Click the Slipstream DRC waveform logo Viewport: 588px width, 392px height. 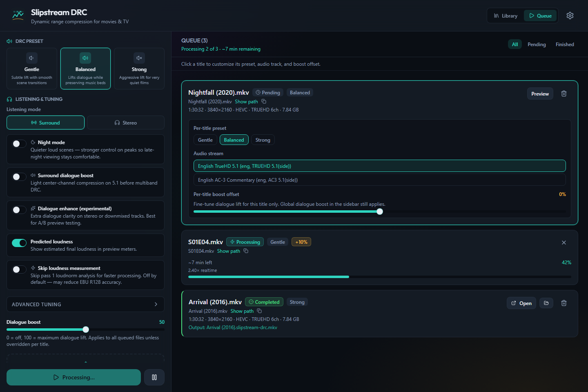[x=18, y=16]
